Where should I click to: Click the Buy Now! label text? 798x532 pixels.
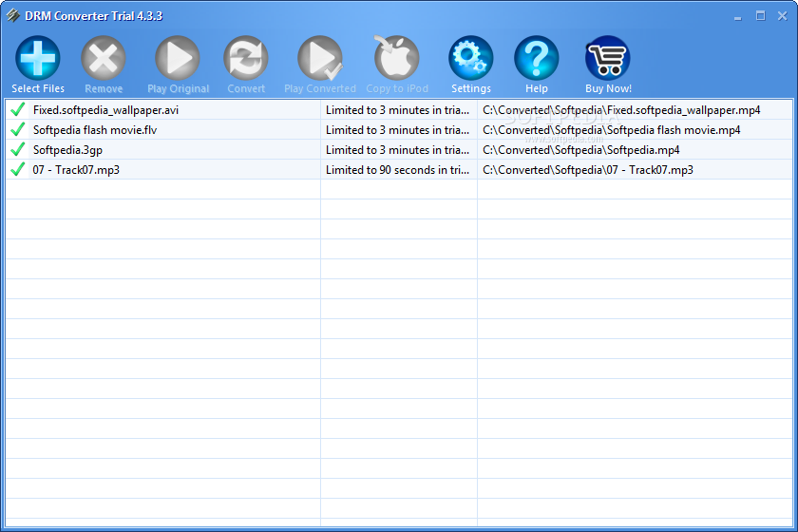pos(608,88)
